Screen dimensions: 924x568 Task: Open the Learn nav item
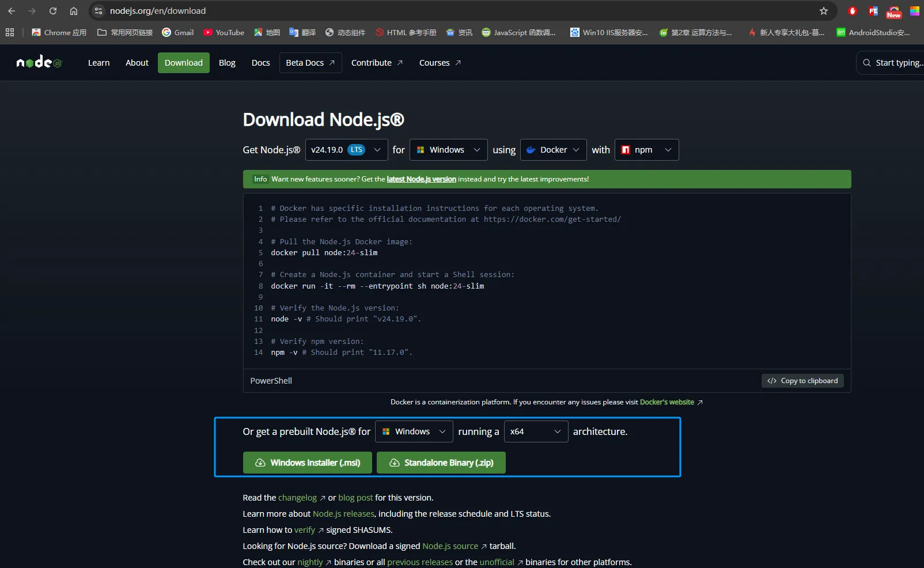point(99,63)
